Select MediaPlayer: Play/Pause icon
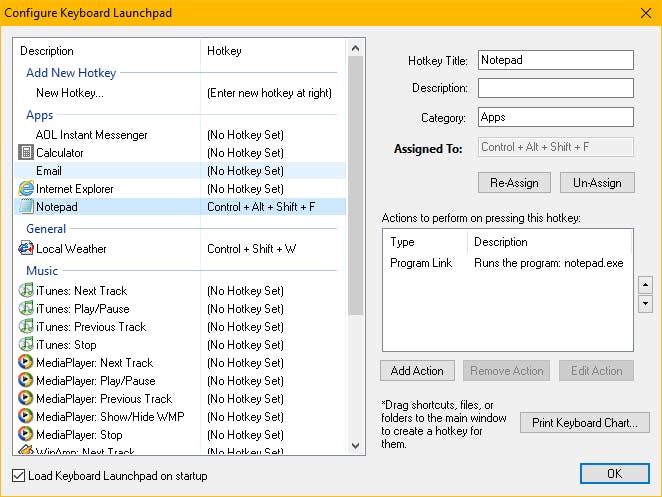 26,381
